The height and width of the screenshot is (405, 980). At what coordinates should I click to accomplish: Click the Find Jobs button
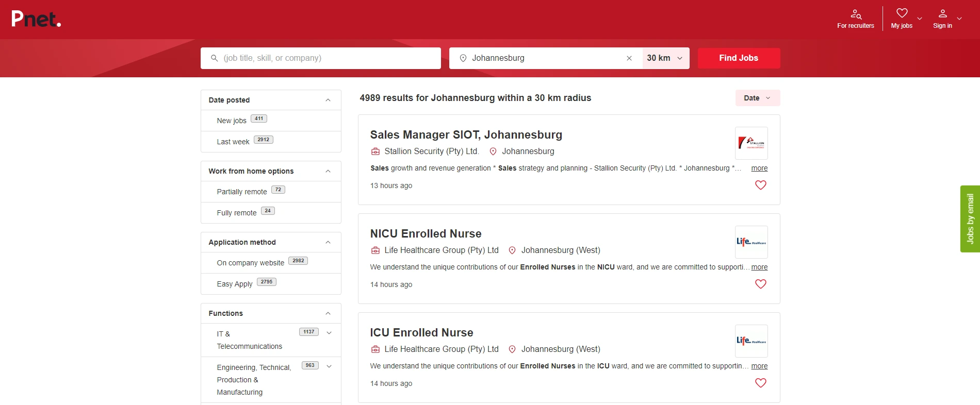click(x=739, y=58)
